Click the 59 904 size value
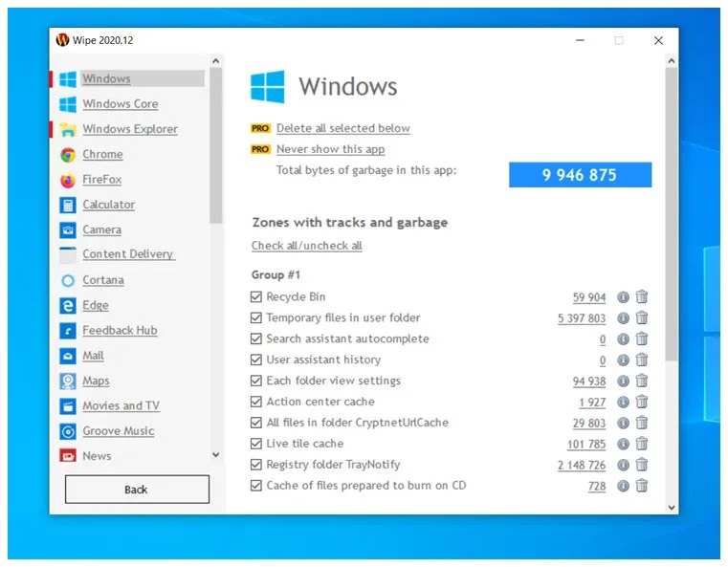728x567 pixels. (589, 297)
